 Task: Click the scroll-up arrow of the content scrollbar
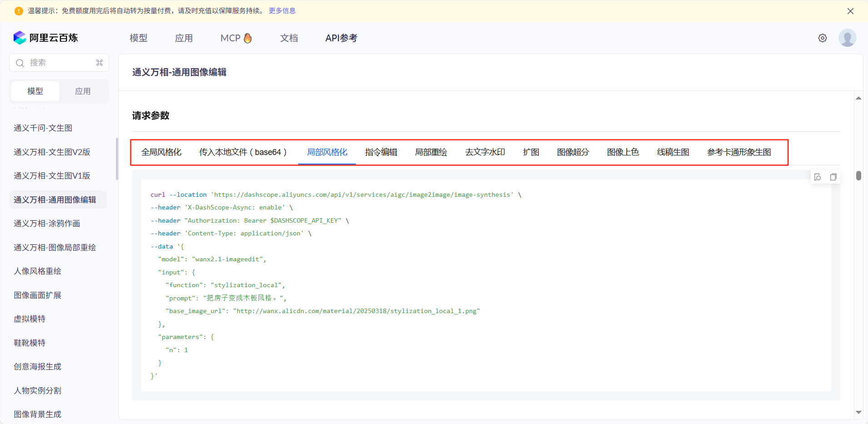coord(858,98)
